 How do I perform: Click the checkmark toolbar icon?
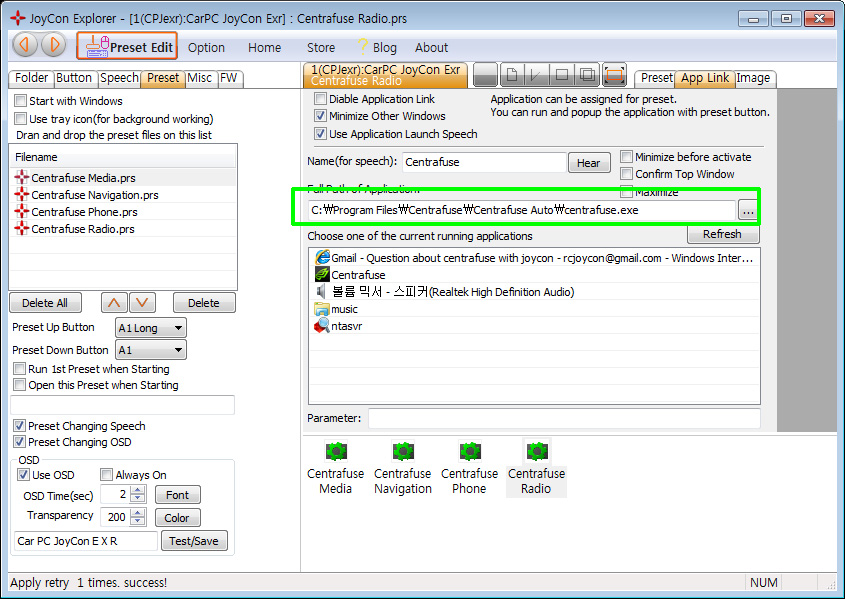[537, 75]
